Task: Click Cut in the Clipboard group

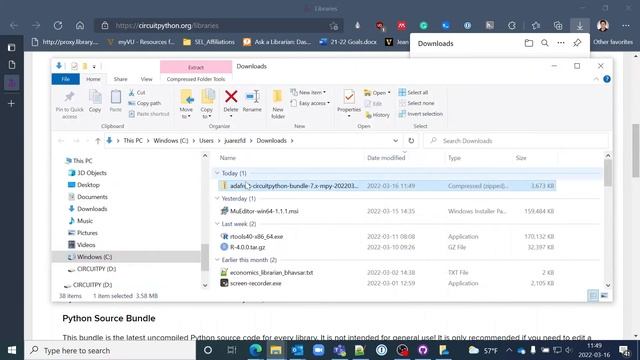Action: pos(137,93)
